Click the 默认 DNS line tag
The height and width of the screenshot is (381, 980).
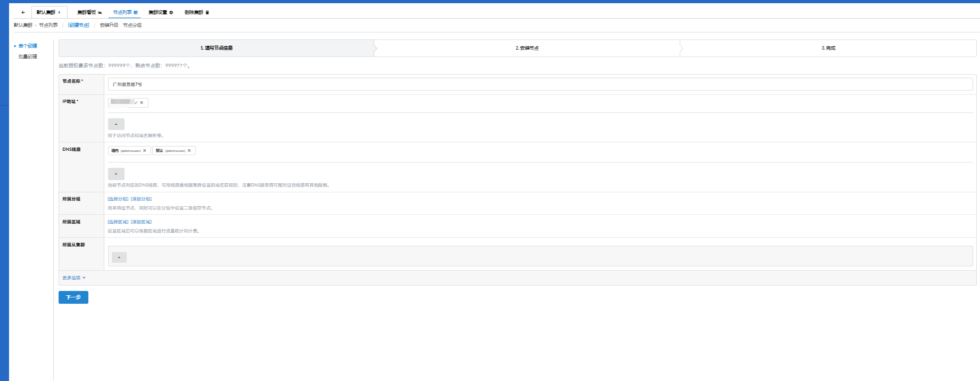(174, 151)
